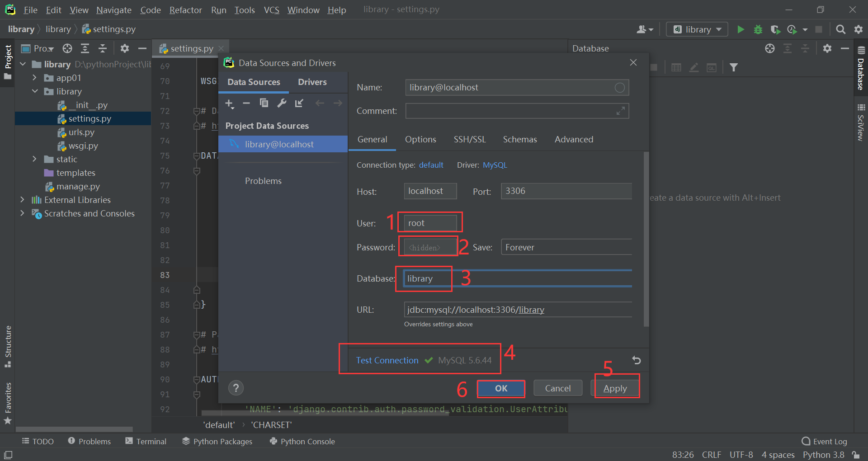868x461 pixels.
Task: Open Database panel settings gear
Action: click(x=827, y=48)
